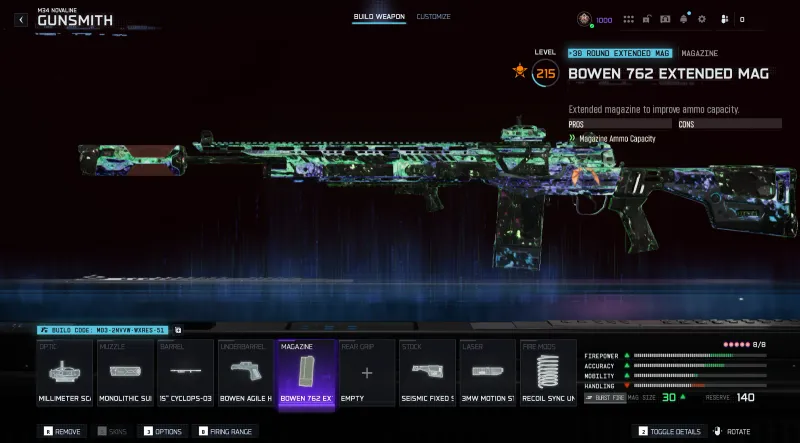Open the Options button

click(163, 431)
